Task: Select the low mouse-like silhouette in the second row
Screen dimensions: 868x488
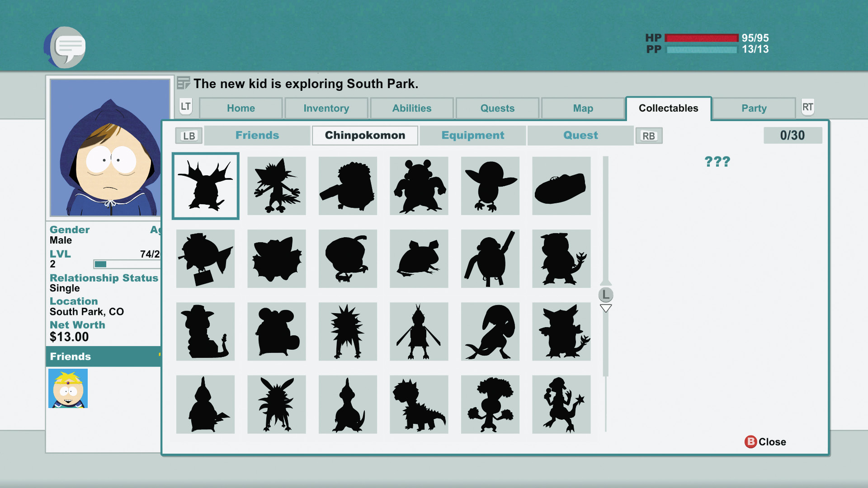Action: click(x=419, y=259)
